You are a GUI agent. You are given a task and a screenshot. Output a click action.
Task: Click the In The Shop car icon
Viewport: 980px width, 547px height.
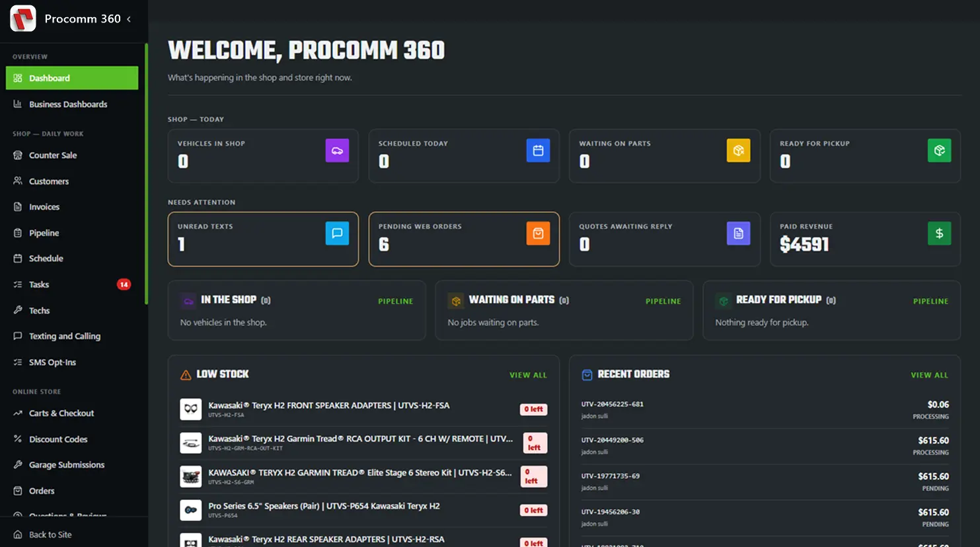point(188,301)
